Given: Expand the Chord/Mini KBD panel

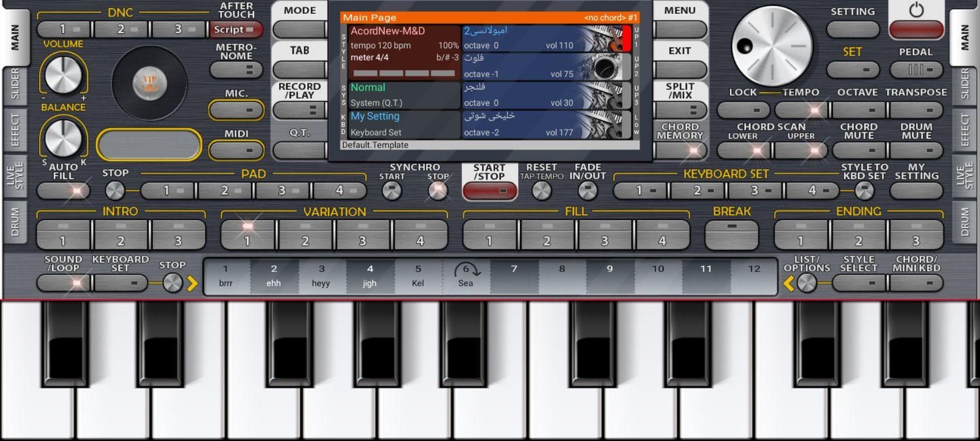Looking at the screenshot, I should coord(917,283).
